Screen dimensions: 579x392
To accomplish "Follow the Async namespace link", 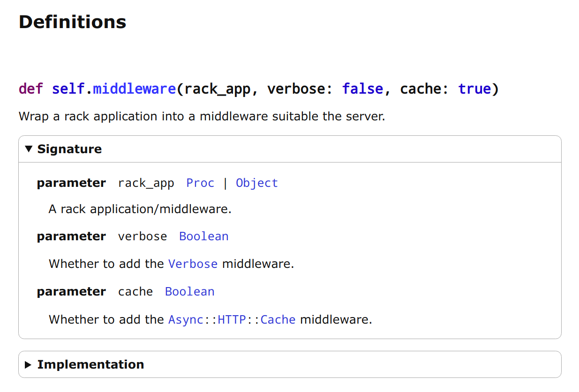I will point(186,320).
